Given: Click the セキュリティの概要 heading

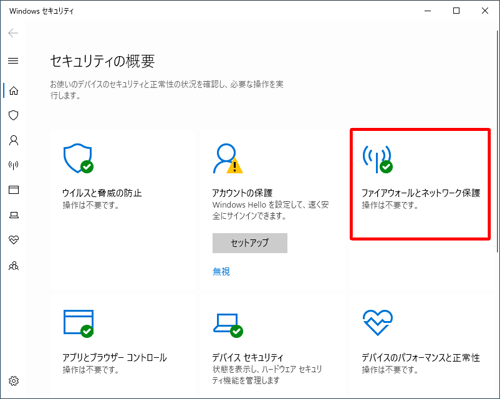Looking at the screenshot, I should (102, 61).
